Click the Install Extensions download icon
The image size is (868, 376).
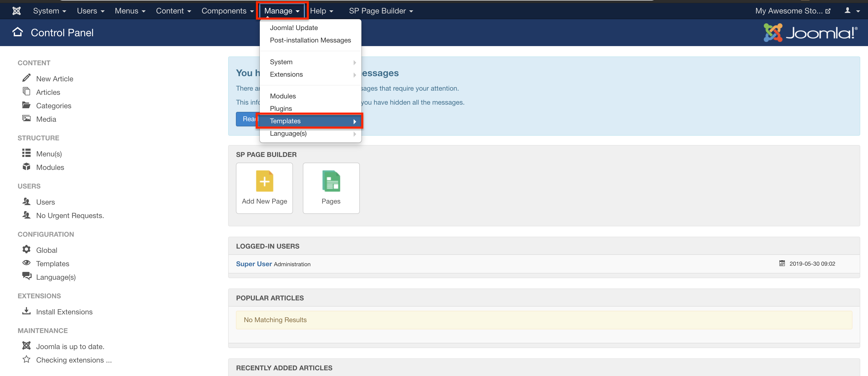[26, 311]
